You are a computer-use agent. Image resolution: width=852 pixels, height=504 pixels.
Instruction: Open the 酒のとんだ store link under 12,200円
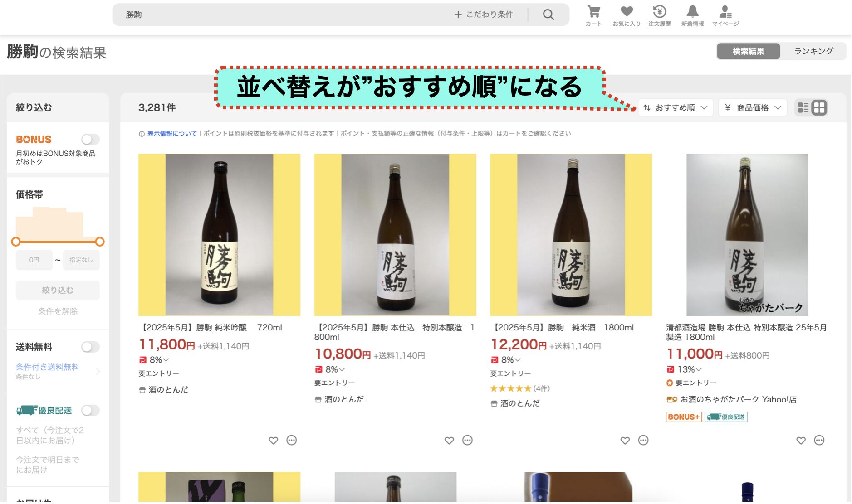tap(520, 403)
